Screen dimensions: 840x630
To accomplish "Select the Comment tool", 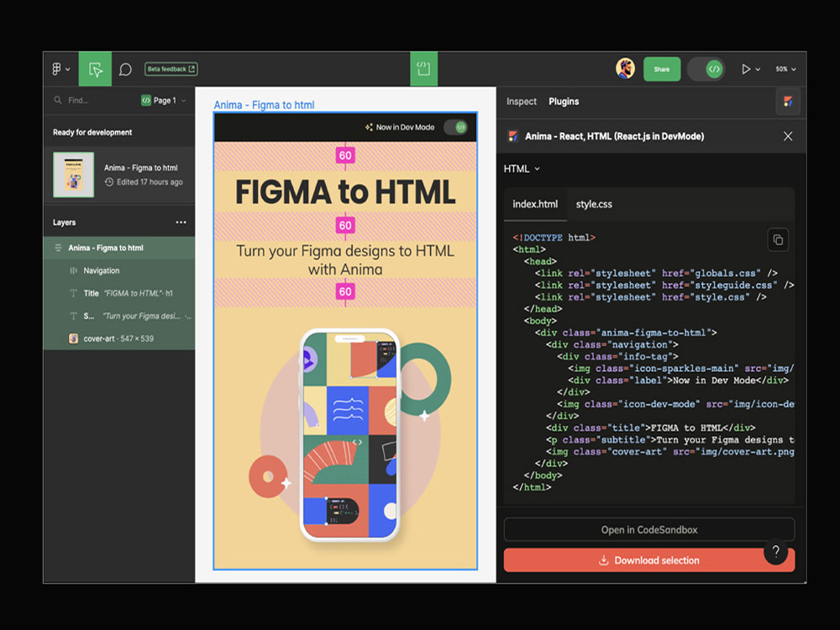I will [125, 70].
